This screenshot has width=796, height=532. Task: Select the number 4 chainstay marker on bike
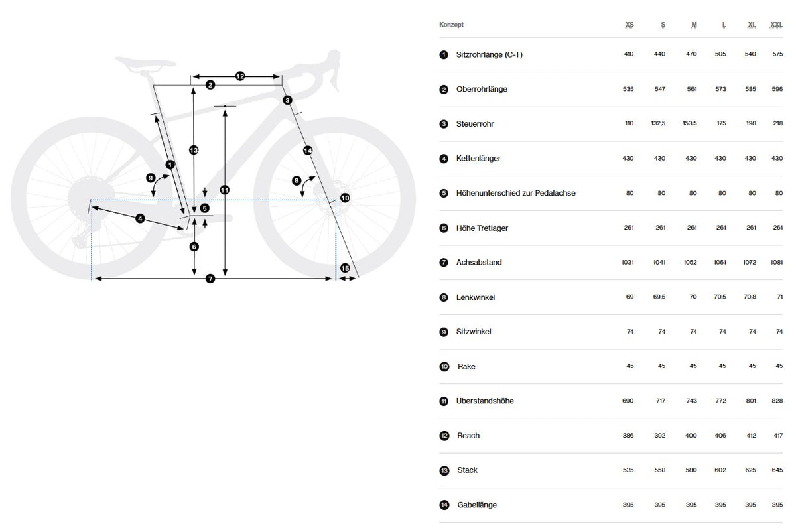(140, 218)
